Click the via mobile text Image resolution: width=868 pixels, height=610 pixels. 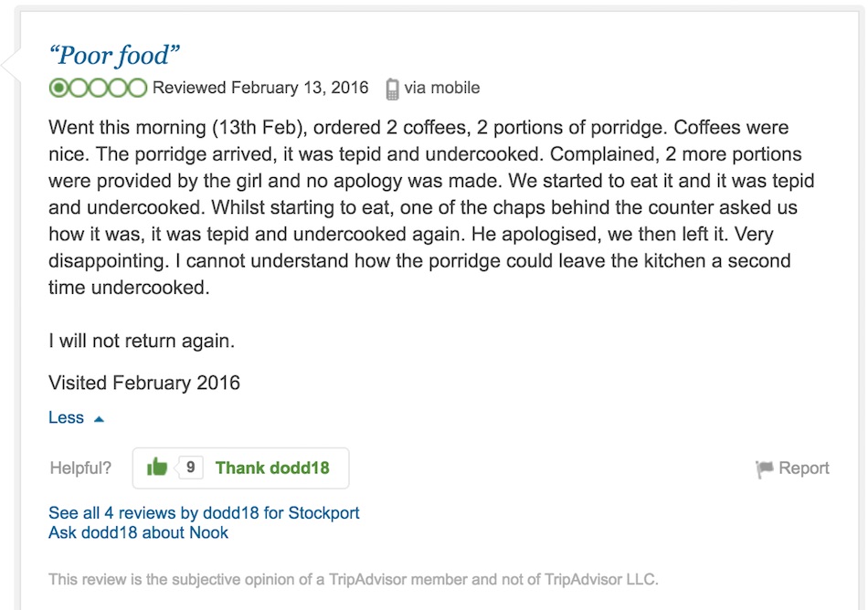coord(441,88)
